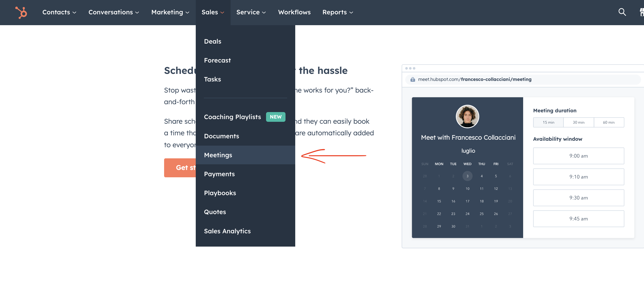Screen dimensions: 644x288
Task: Click the Sales dropdown chevron icon
Action: pos(222,12)
